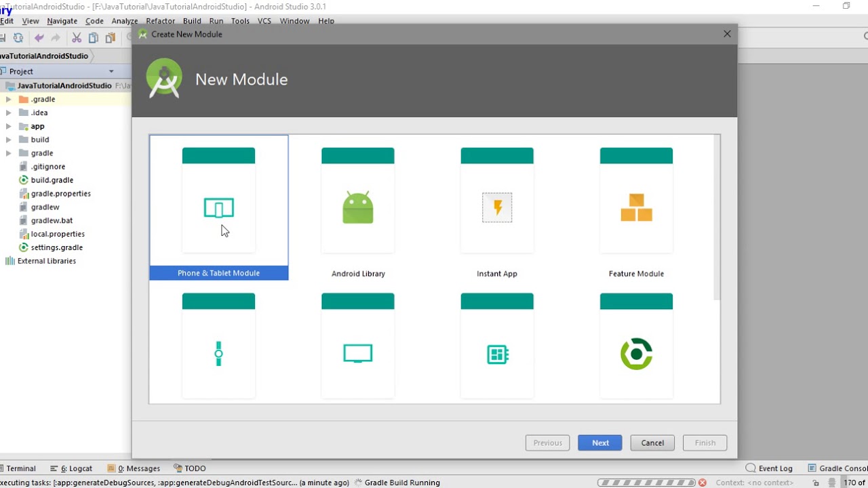Expand the gradle folder node
Image resolution: width=868 pixels, height=488 pixels.
point(8,153)
